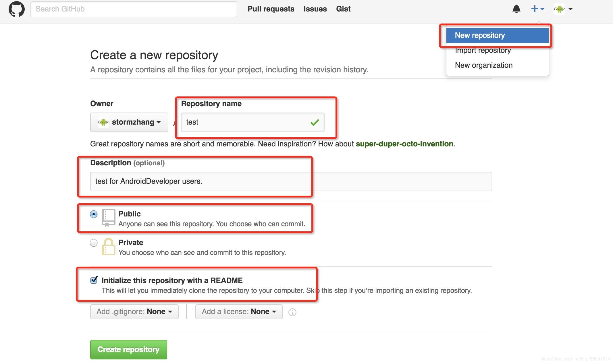Toggle Initialize with a README checkbox
Viewport: 613px width, 364px height.
pos(94,280)
